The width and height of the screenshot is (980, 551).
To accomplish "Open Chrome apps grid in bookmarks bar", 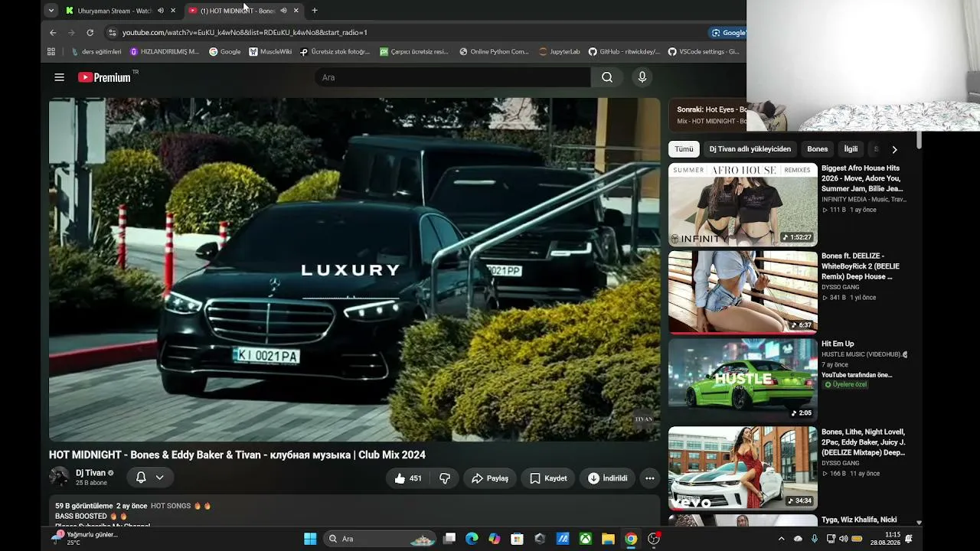I will [x=51, y=52].
